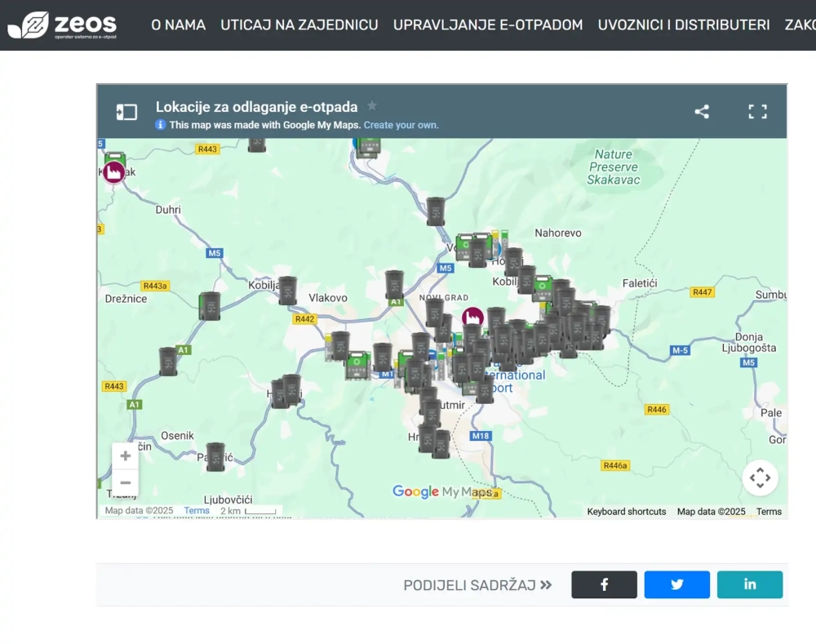The image size is (816, 644).
Task: Open UPRAVLJANJE E-OTPADOM menu item
Action: pyautogui.click(x=488, y=25)
